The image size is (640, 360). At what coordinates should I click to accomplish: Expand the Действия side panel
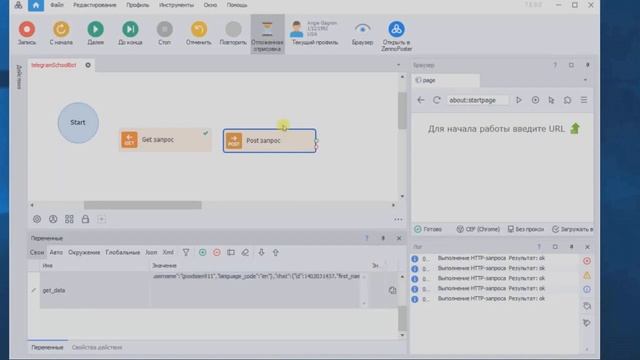[19, 77]
